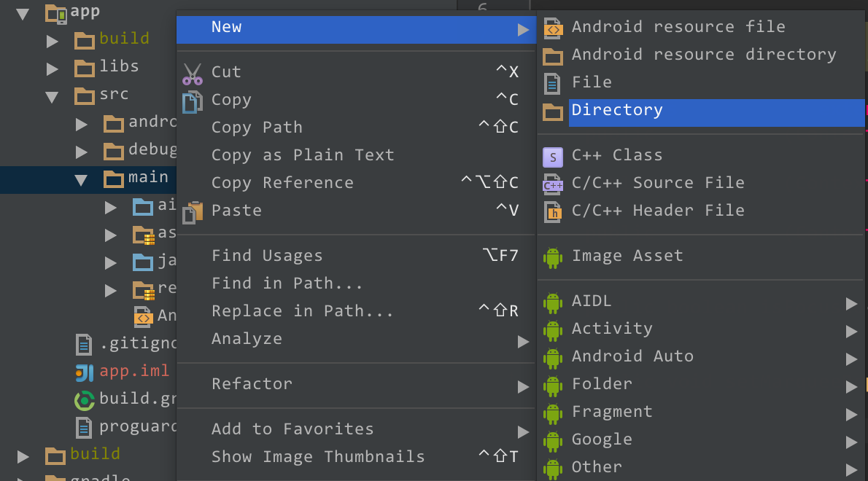Screen dimensions: 868x481
Task: Select Image Asset in New submenu
Action: click(702, 256)
